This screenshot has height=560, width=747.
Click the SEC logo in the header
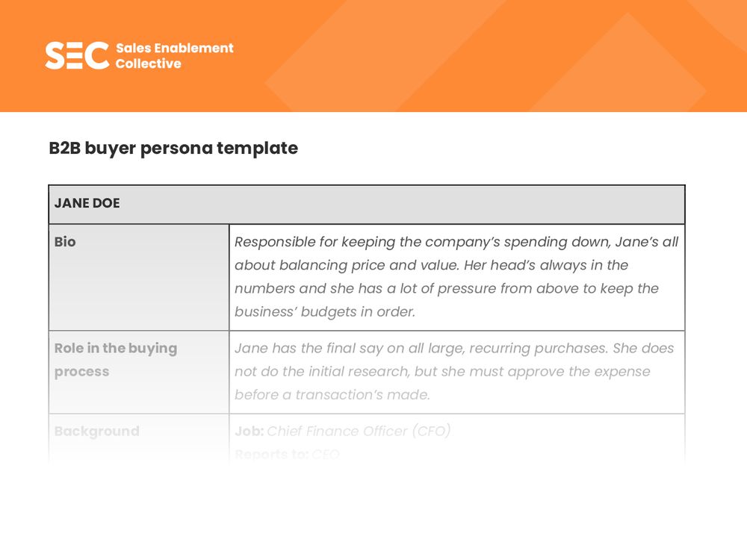pos(77,56)
